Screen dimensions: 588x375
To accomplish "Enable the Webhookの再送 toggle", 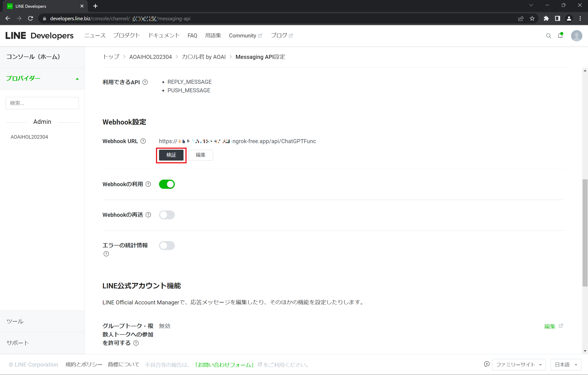I will tap(167, 215).
